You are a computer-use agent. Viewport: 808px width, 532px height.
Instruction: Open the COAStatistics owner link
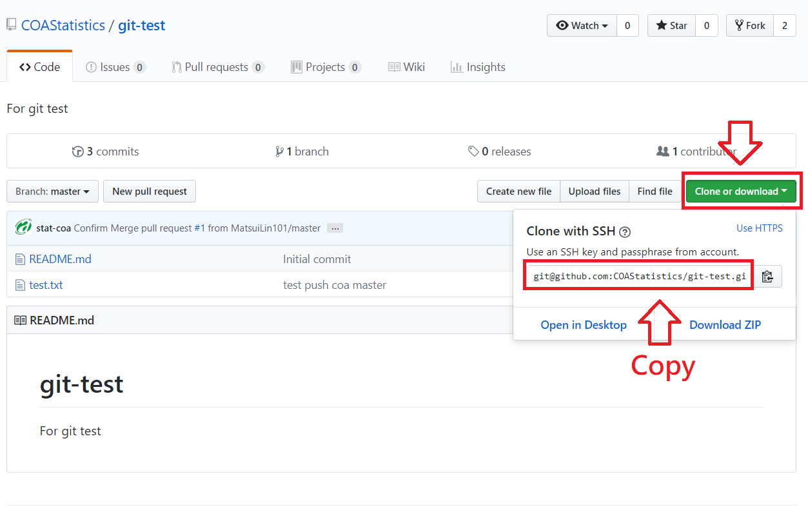coord(63,25)
